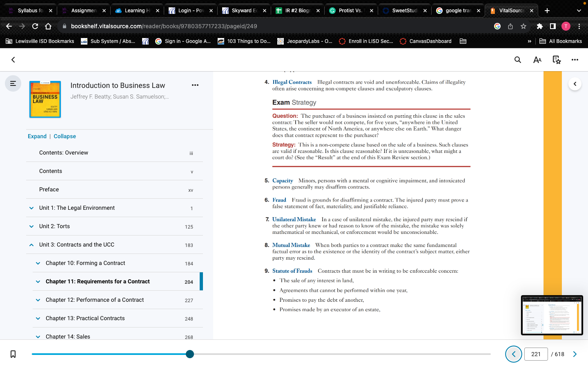
Task: Open the book options ellipsis beside title
Action: 195,85
